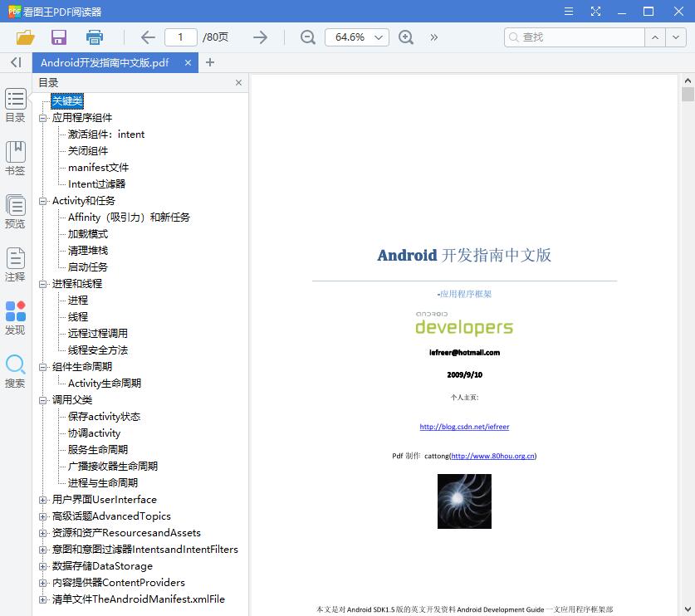Image resolution: width=695 pixels, height=616 pixels.
Task: Open the 搜索 search sidebar panel
Action: (15, 369)
